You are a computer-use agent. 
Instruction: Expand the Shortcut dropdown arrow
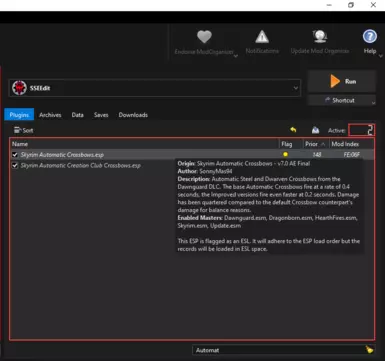pyautogui.click(x=373, y=103)
